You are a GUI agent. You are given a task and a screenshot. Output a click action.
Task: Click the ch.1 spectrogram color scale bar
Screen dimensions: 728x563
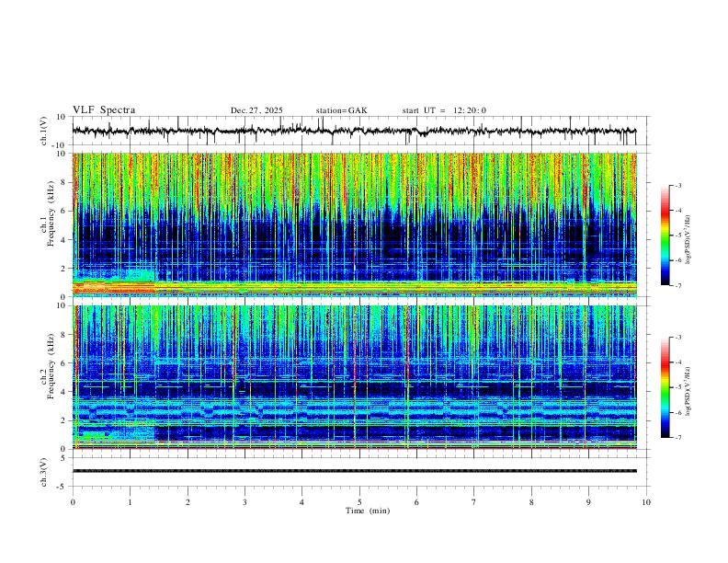coord(665,236)
